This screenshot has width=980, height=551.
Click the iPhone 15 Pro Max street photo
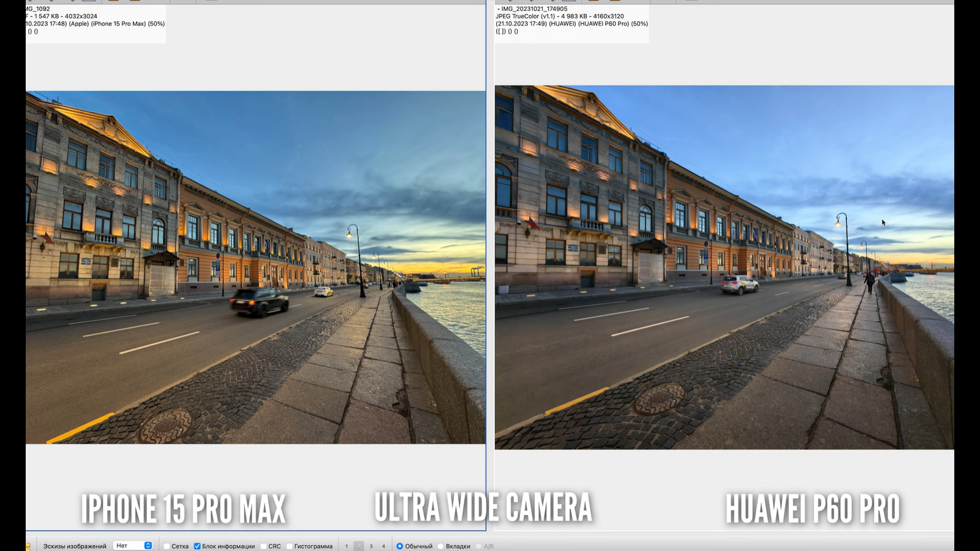(x=255, y=268)
